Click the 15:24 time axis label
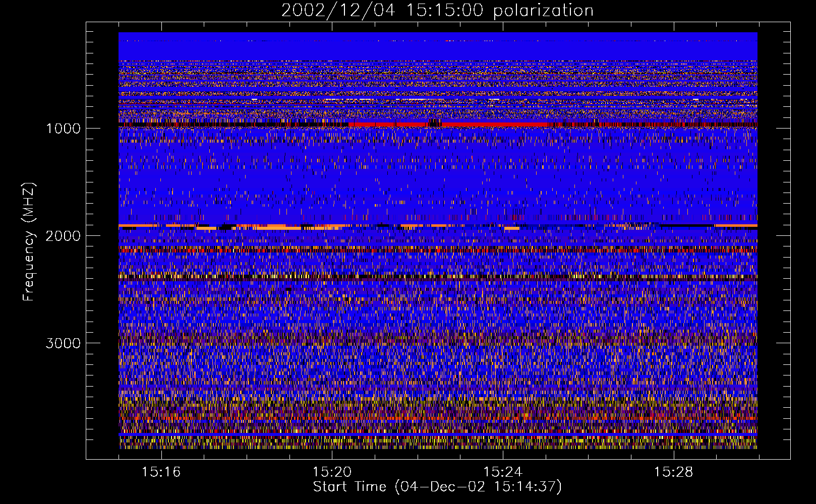 [x=503, y=472]
